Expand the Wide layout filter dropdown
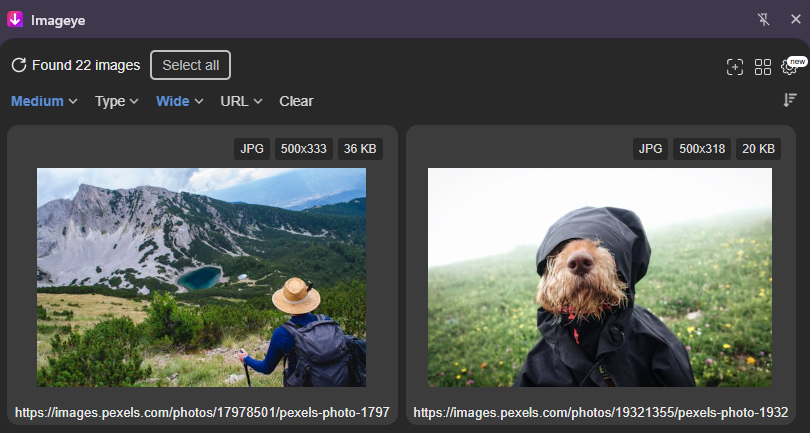The image size is (810, 433). coord(179,101)
